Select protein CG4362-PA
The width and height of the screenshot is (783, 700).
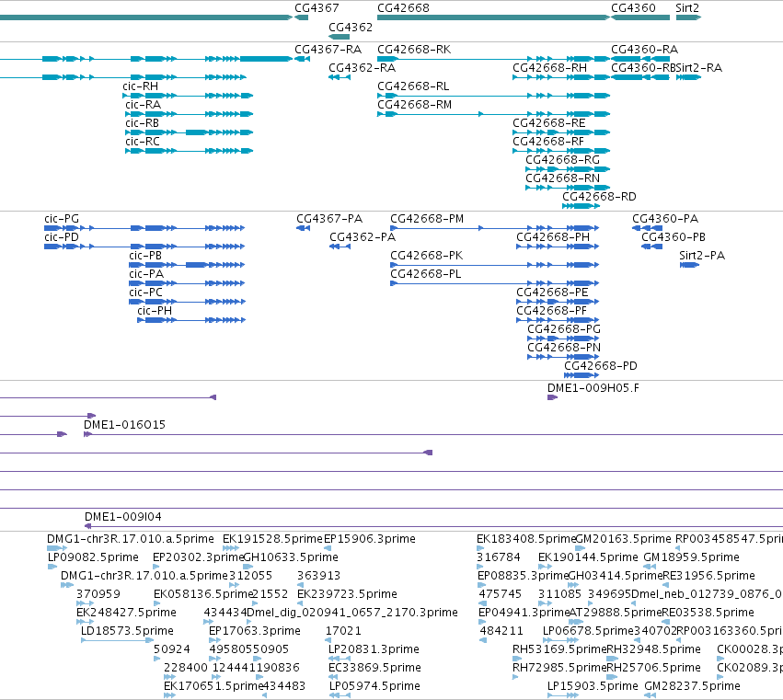click(363, 237)
